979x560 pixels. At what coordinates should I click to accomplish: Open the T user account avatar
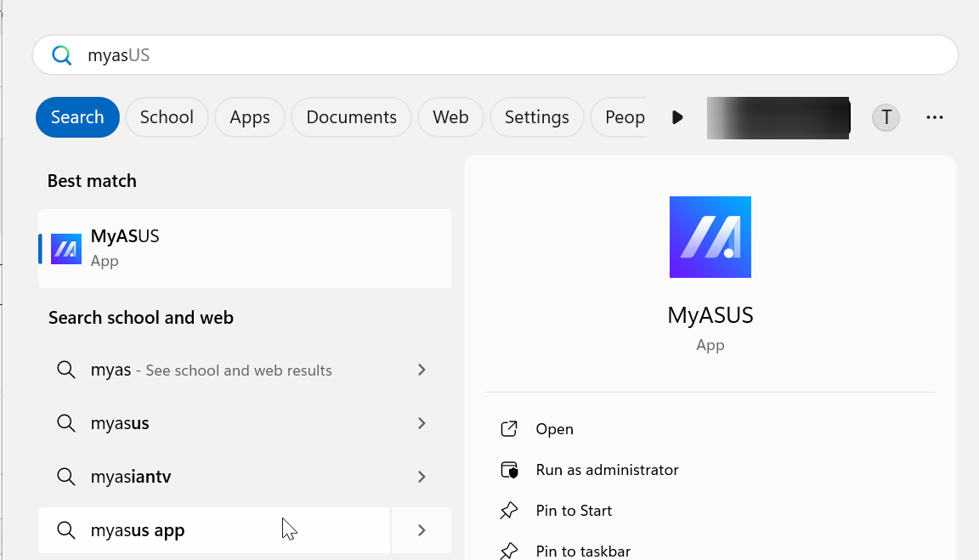coord(886,117)
